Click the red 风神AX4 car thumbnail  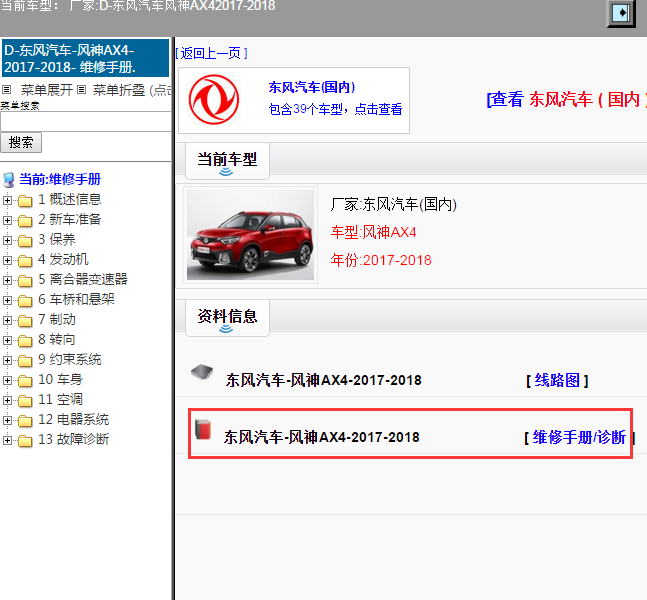tap(250, 235)
